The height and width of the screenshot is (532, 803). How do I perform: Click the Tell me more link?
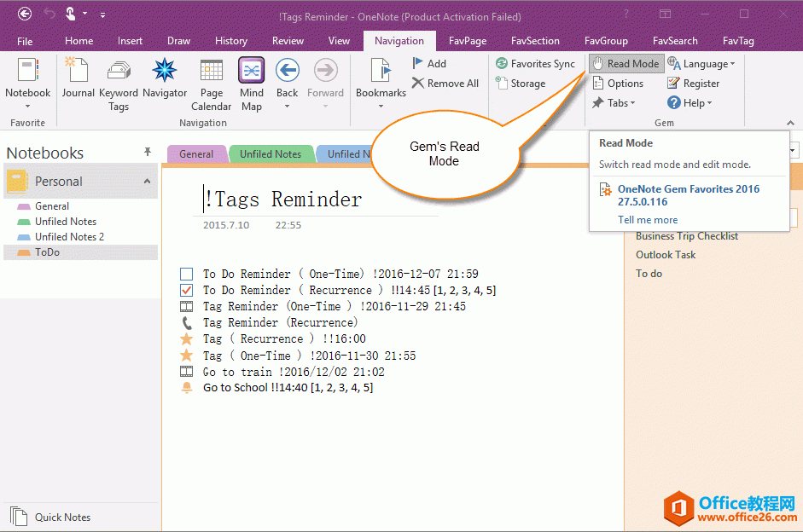(647, 219)
